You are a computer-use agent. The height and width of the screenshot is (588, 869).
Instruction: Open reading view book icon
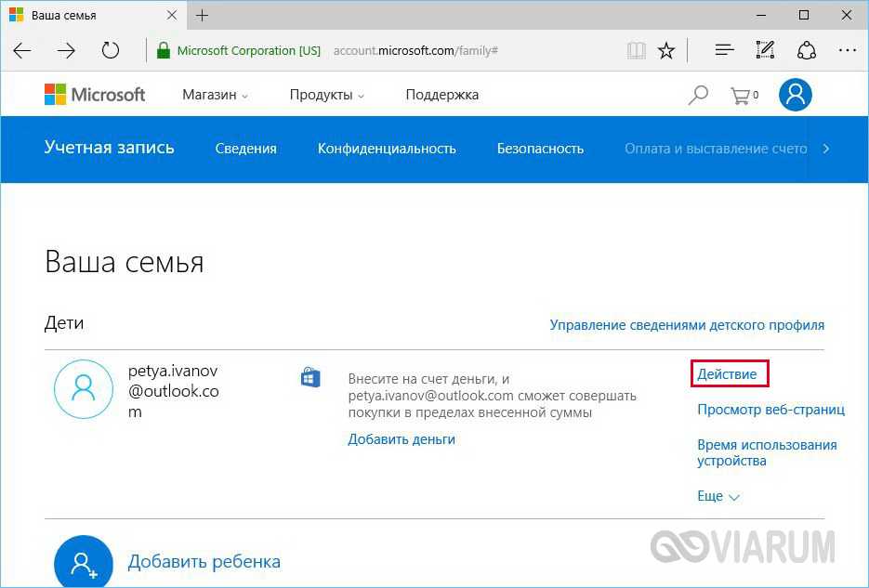pyautogui.click(x=637, y=50)
